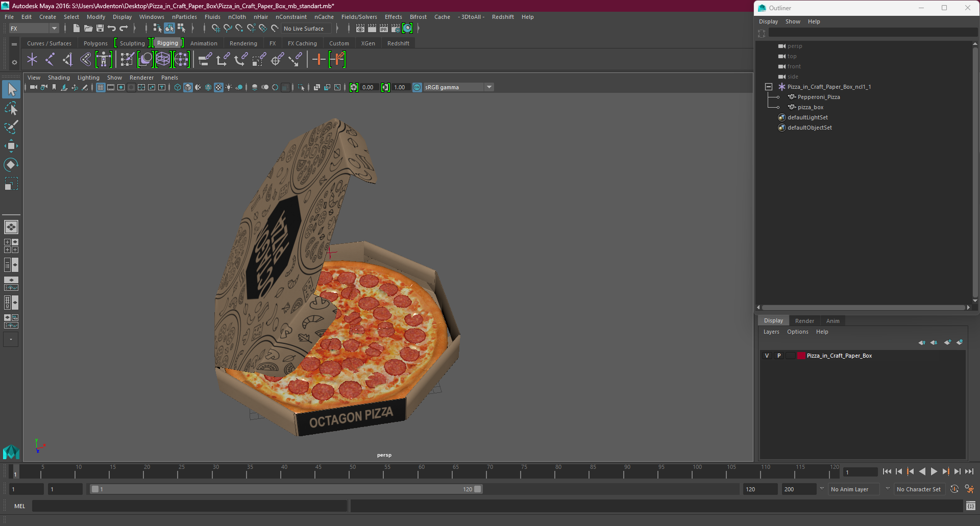Start IPR render from status line

[x=384, y=29]
